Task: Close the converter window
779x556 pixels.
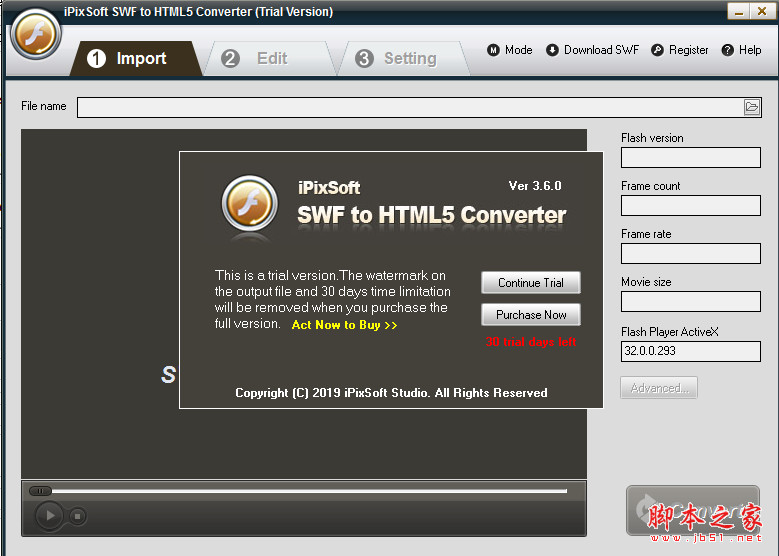Action: coord(762,11)
